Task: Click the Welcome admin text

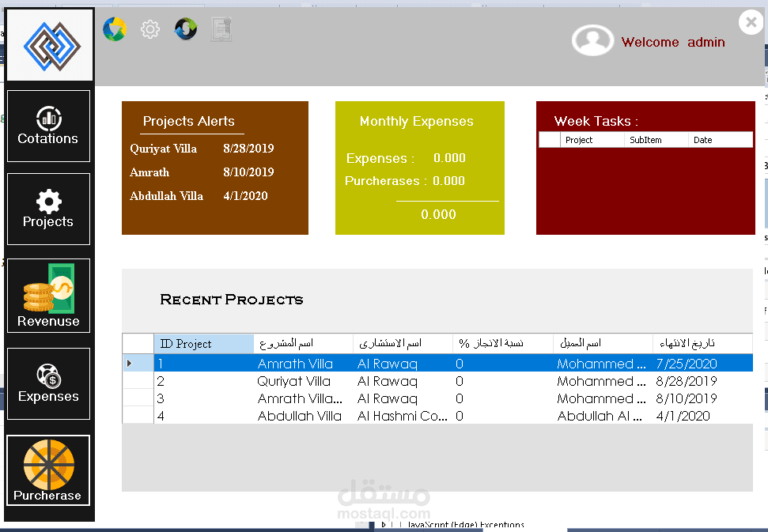Action: (673, 42)
